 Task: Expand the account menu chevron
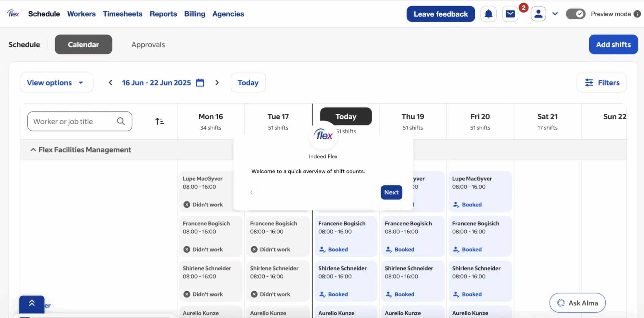[555, 14]
